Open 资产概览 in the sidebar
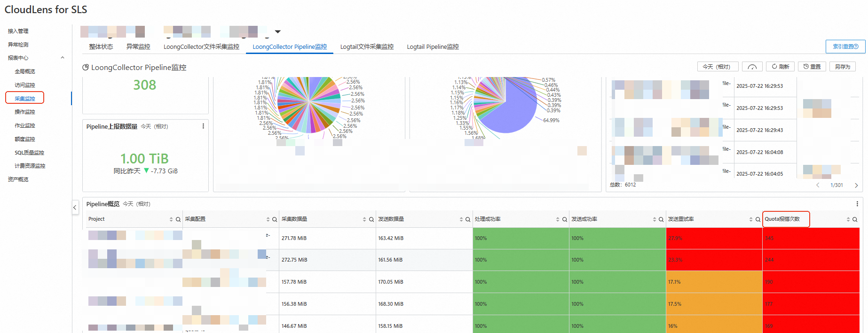The width and height of the screenshot is (868, 333). [18, 179]
